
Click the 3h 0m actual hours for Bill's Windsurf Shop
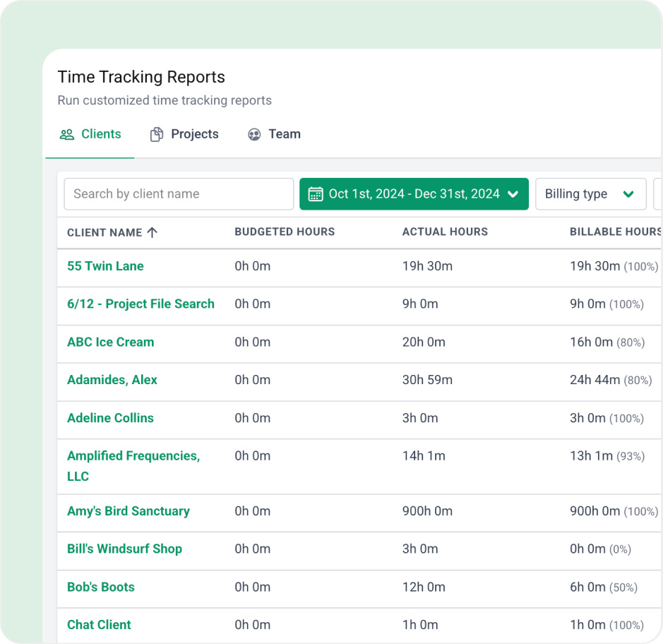click(x=420, y=549)
